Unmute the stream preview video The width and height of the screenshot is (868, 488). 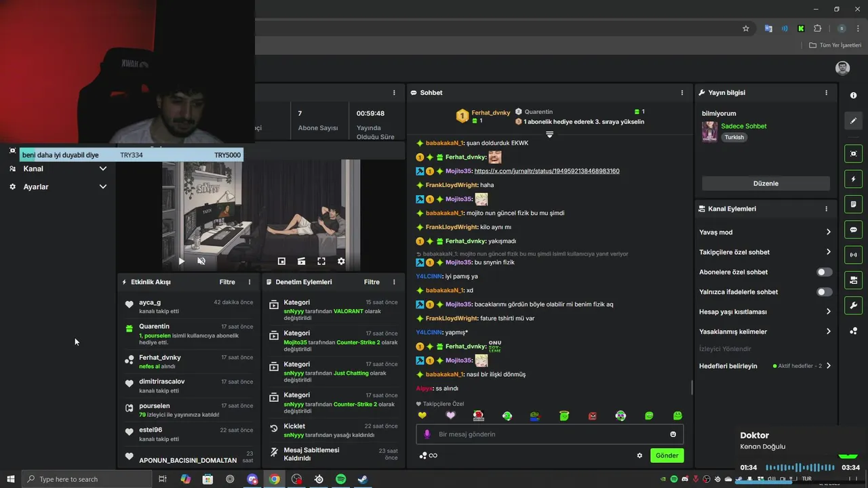(201, 261)
